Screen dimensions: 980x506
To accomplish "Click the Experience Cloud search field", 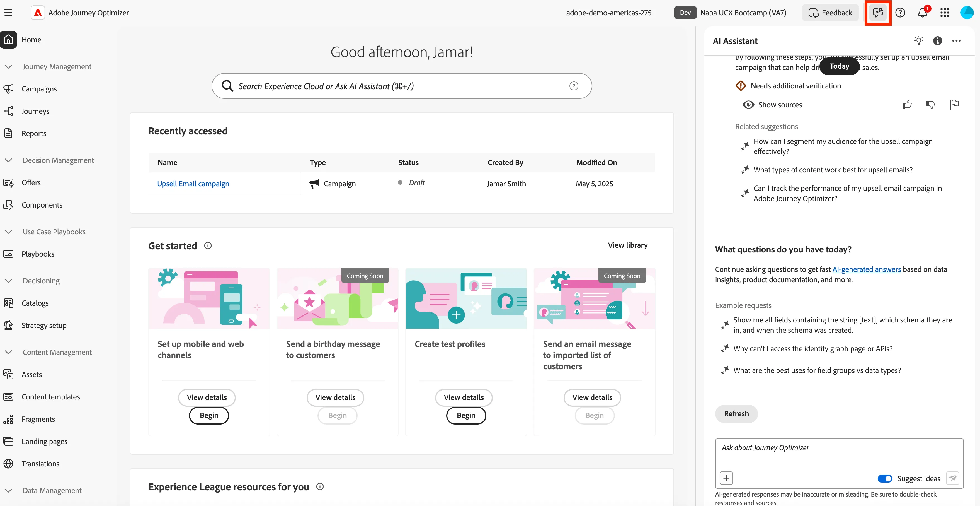I will (x=401, y=86).
